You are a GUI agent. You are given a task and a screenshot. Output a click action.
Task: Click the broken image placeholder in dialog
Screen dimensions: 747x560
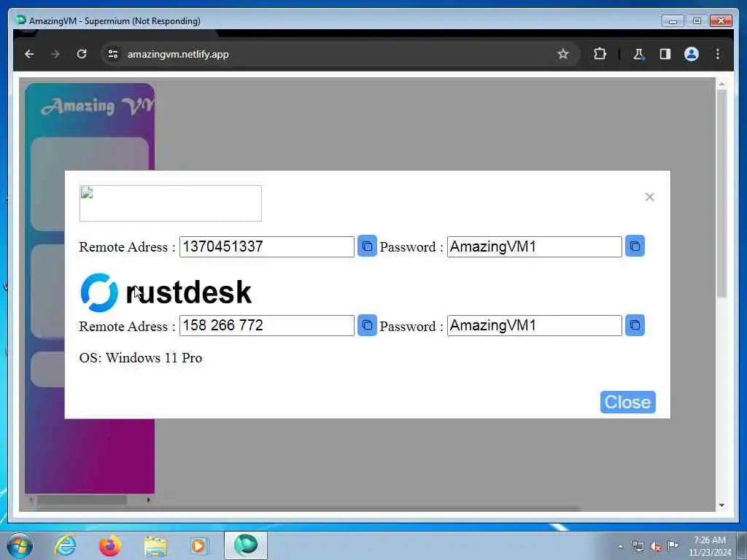[x=171, y=203]
